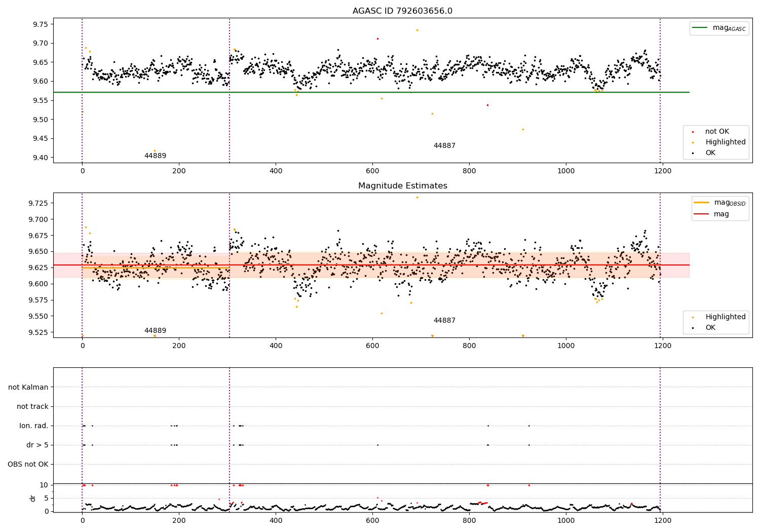760x532 pixels.
Task: Click the orange mag OBSID legend line
Action: pyautogui.click(x=702, y=203)
